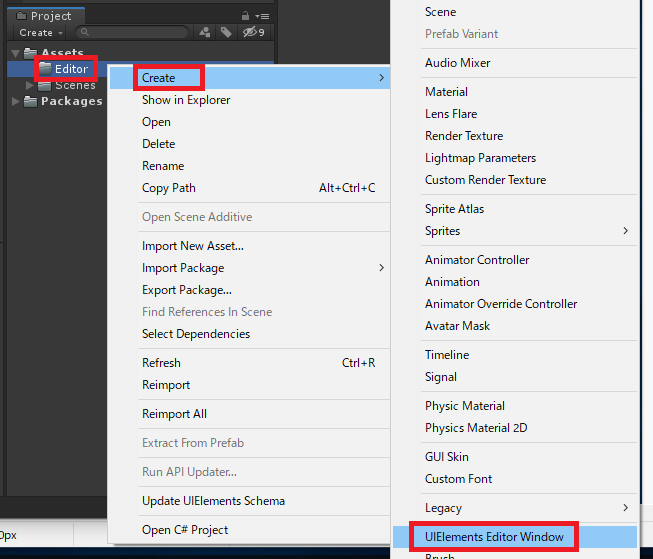Choose Delete from context menu
The width and height of the screenshot is (653, 559).
tap(250, 144)
